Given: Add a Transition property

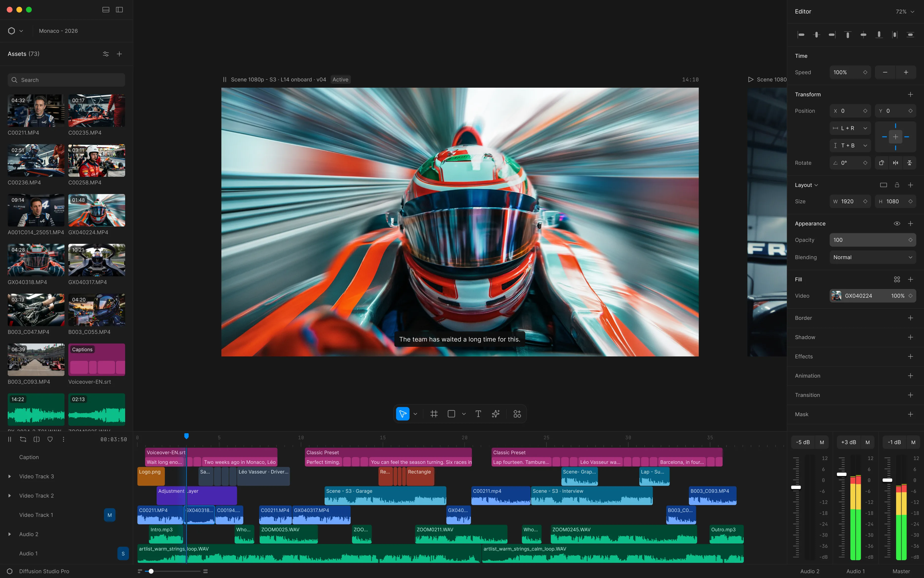Looking at the screenshot, I should (910, 395).
